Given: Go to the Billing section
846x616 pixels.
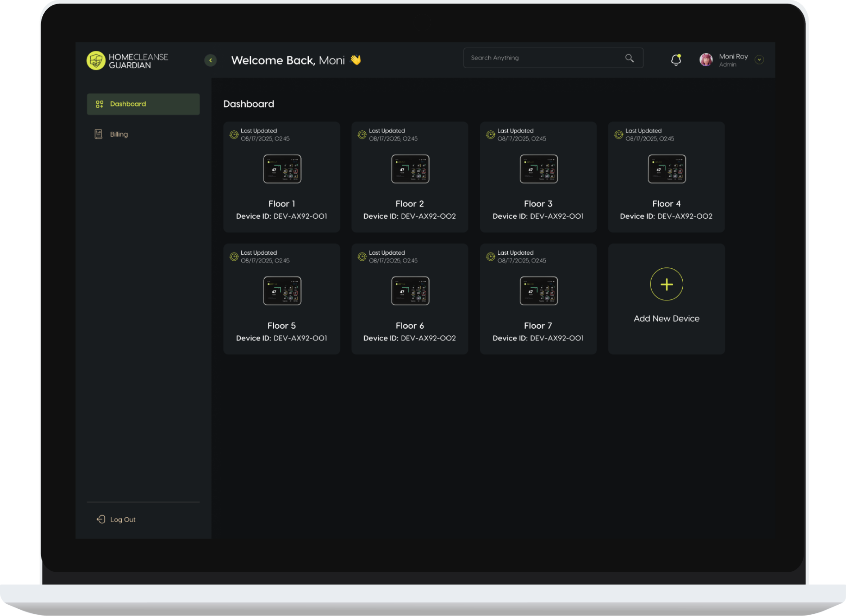Looking at the screenshot, I should click(x=119, y=134).
